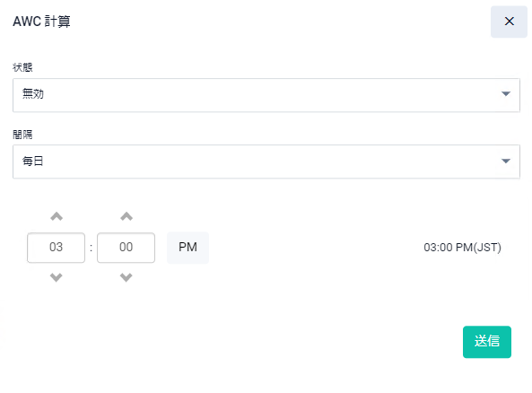Click the 間隔 field label
Screen dimensions: 532x393
[22, 135]
